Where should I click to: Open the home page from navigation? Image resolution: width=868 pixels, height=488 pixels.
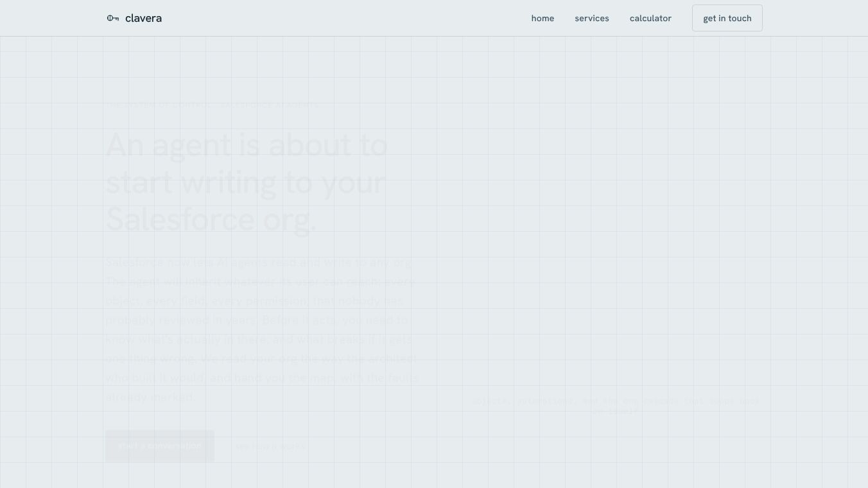tap(542, 18)
